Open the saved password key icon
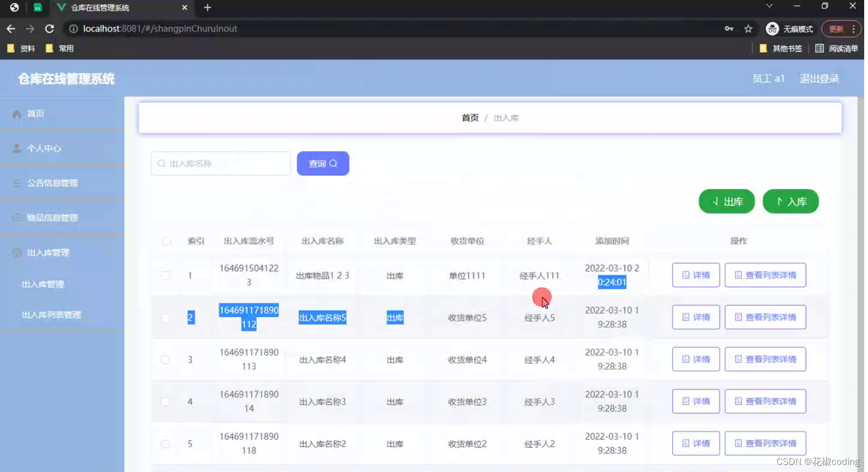This screenshot has width=868, height=472. [729, 29]
